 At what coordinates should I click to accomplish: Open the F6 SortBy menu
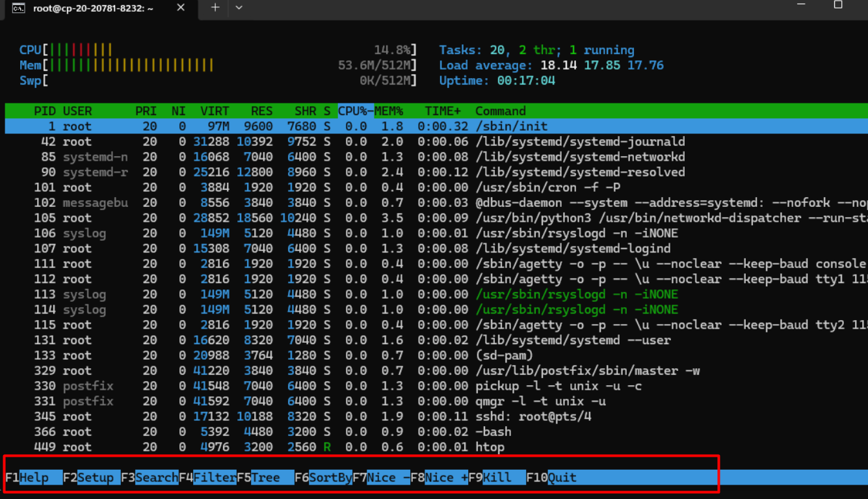pyautogui.click(x=323, y=478)
